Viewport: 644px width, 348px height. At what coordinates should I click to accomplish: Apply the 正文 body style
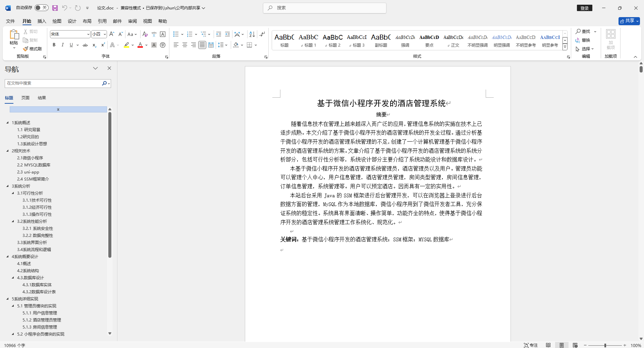[453, 40]
